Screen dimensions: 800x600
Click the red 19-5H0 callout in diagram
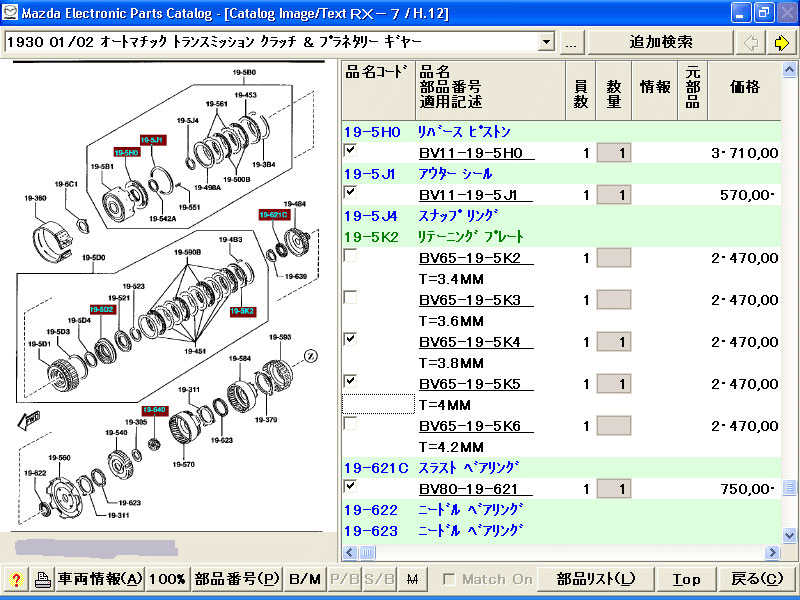(x=127, y=153)
